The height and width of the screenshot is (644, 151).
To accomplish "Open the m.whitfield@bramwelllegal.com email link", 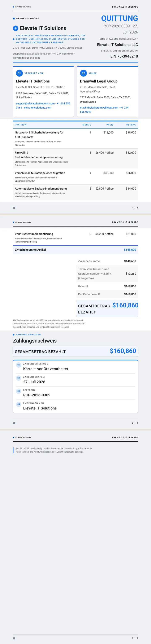I will point(99,108).
